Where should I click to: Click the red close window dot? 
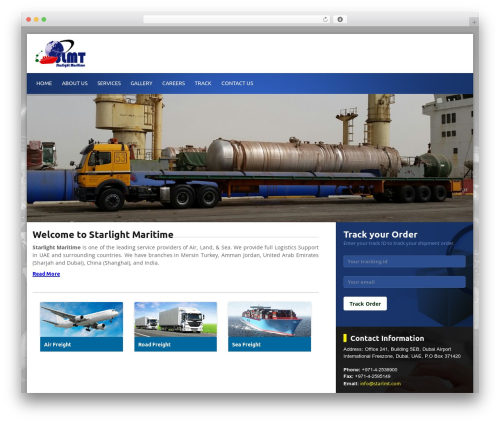click(x=29, y=19)
